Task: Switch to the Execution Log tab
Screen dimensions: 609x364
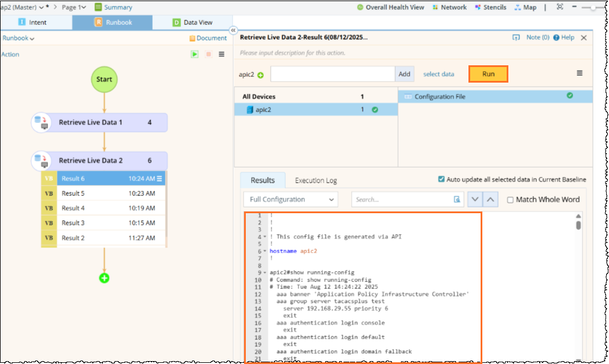Action: [x=316, y=180]
